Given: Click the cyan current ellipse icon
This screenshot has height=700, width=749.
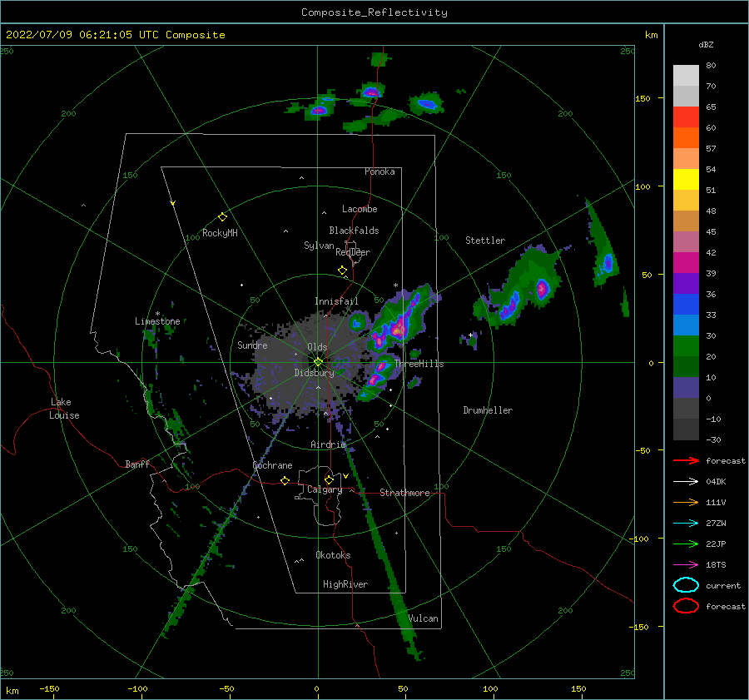Looking at the screenshot, I should click(x=686, y=585).
